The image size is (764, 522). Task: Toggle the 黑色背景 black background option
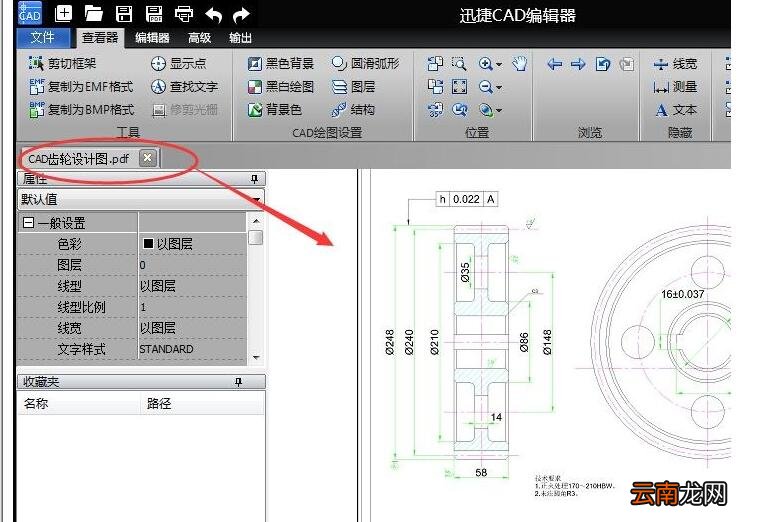point(281,63)
